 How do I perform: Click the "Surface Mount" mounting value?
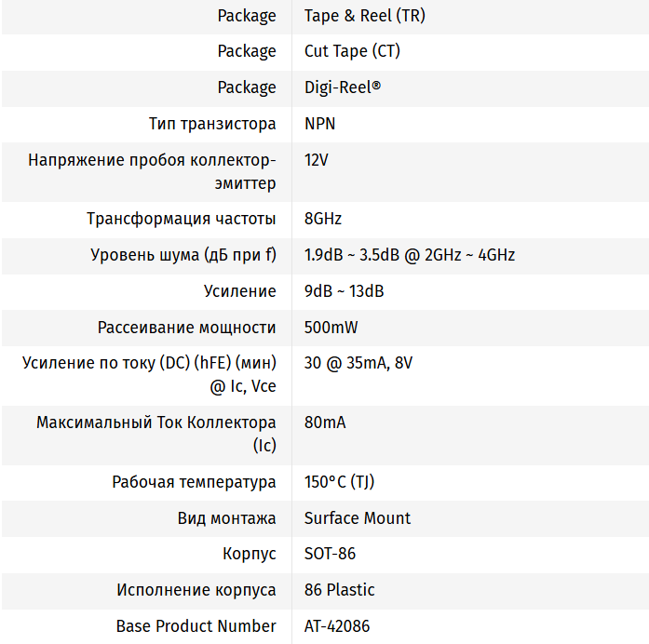358,518
